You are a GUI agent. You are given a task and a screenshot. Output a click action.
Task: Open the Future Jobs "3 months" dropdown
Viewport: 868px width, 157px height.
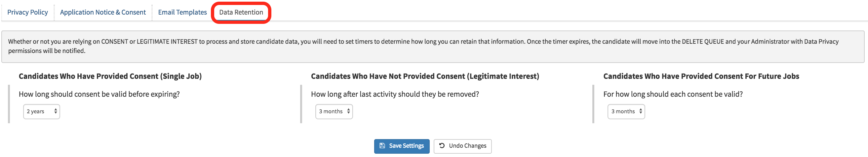click(626, 111)
